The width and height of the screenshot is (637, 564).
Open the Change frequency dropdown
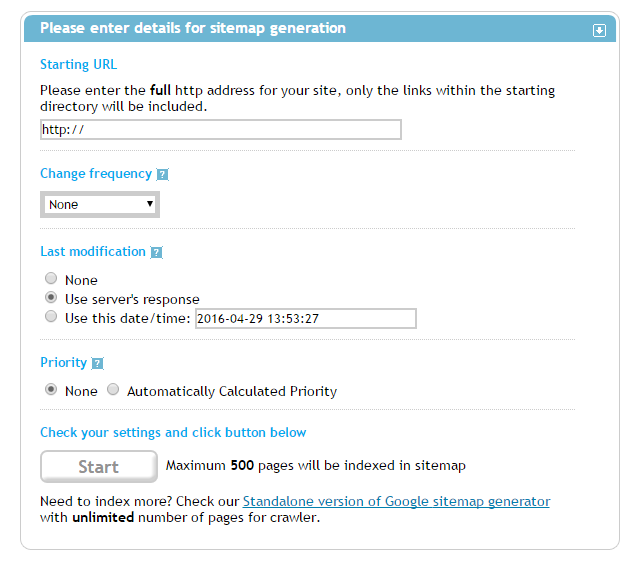click(x=100, y=204)
